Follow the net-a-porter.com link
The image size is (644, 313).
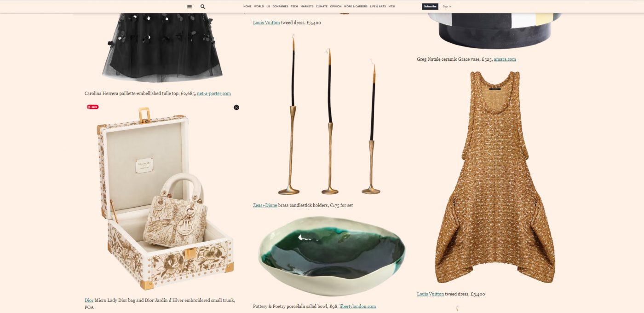[214, 93]
